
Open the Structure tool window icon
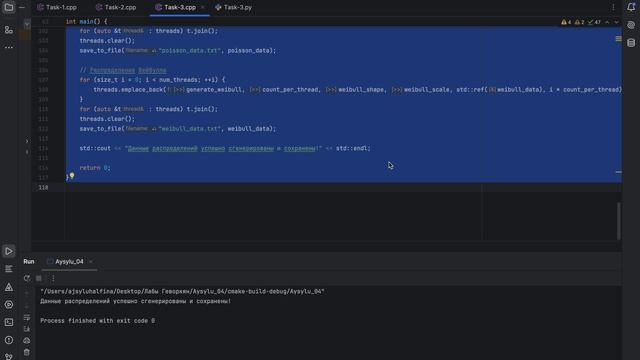tap(9, 30)
